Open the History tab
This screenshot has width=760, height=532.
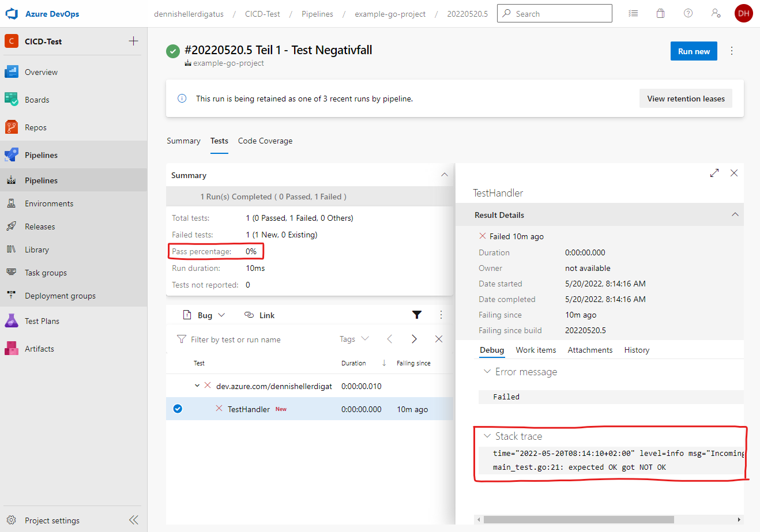(x=637, y=350)
